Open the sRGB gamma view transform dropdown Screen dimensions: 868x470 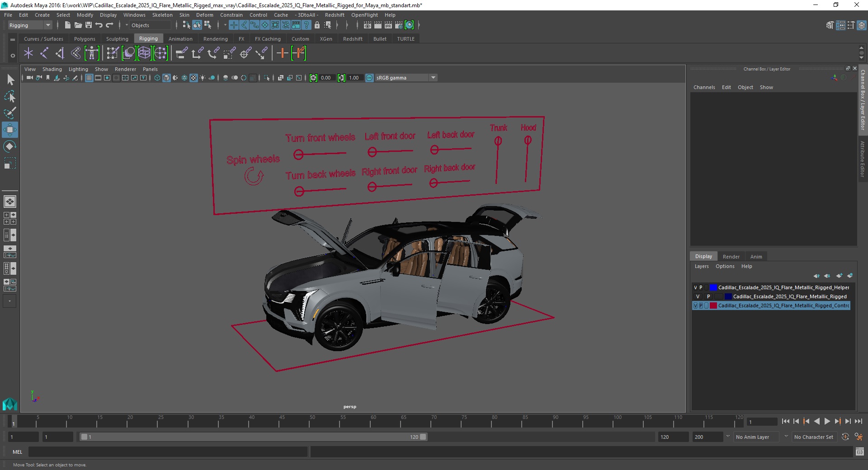pyautogui.click(x=406, y=78)
